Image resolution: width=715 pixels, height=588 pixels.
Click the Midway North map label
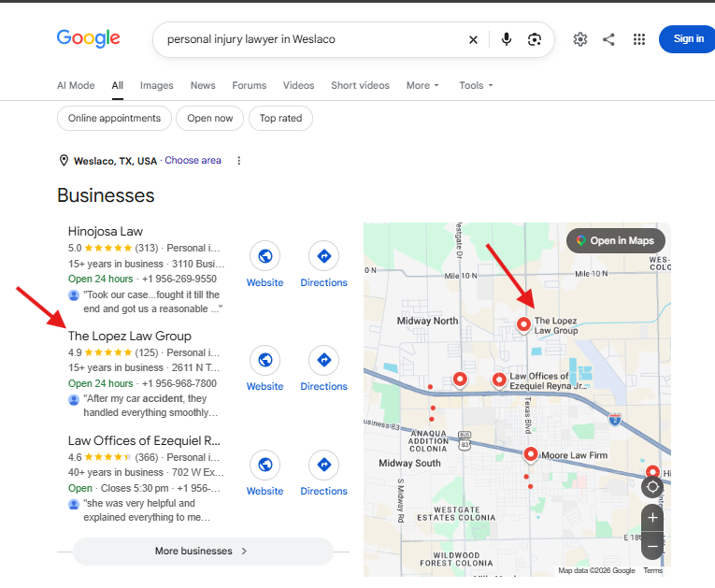pos(427,321)
